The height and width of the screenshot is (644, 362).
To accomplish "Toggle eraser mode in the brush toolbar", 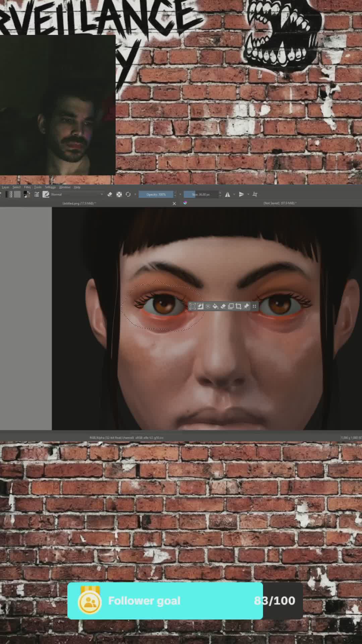I will pos(110,195).
